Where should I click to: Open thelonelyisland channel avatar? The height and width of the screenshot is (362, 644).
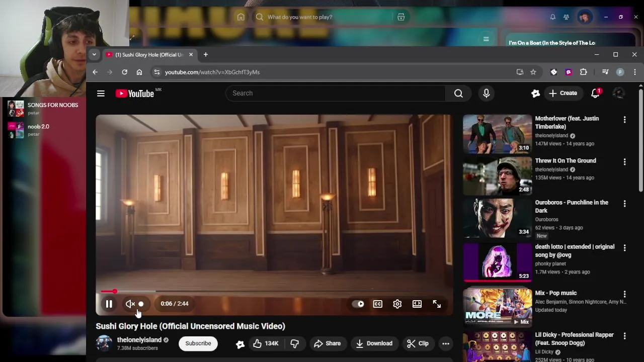pyautogui.click(x=104, y=343)
